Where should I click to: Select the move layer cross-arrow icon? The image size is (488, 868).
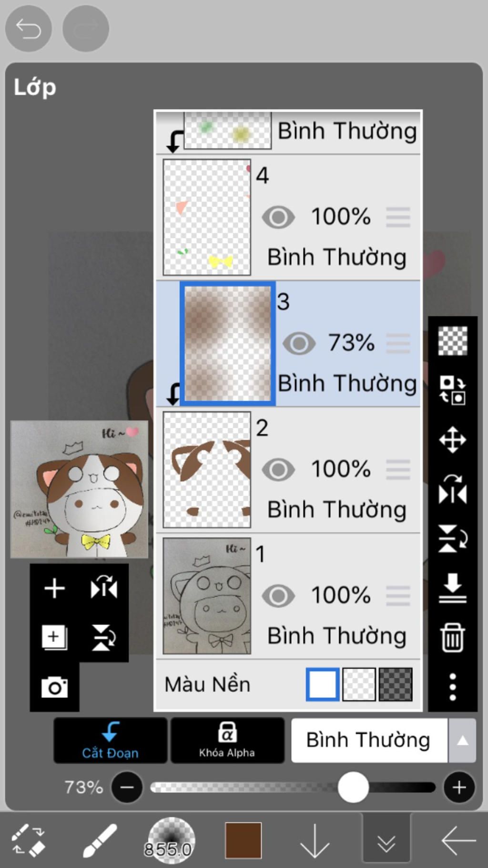pyautogui.click(x=452, y=439)
